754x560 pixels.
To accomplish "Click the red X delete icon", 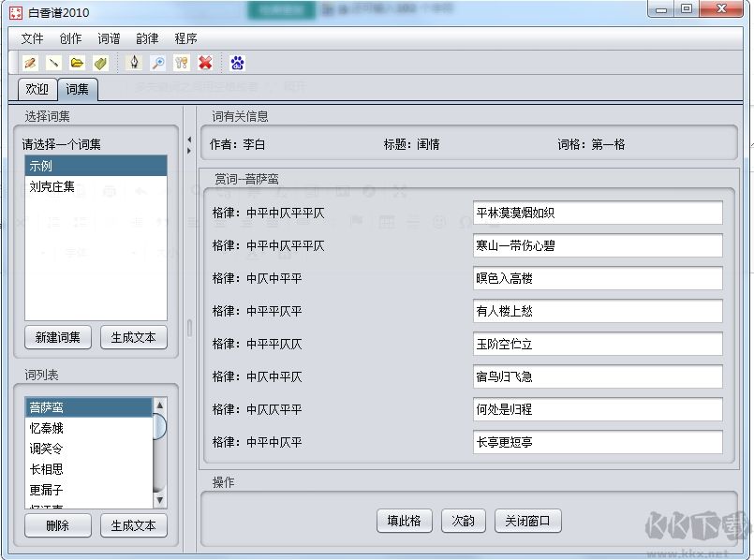I will click(205, 63).
